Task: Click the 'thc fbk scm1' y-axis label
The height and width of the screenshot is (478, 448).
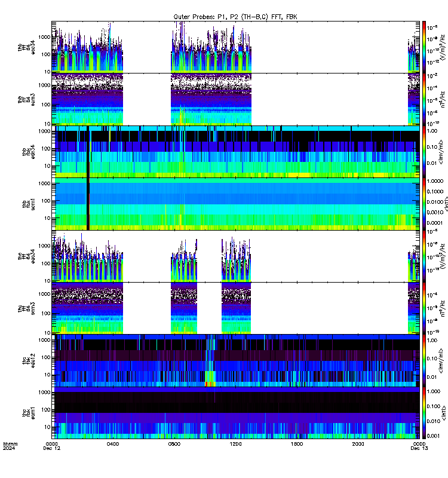Action: (29, 413)
